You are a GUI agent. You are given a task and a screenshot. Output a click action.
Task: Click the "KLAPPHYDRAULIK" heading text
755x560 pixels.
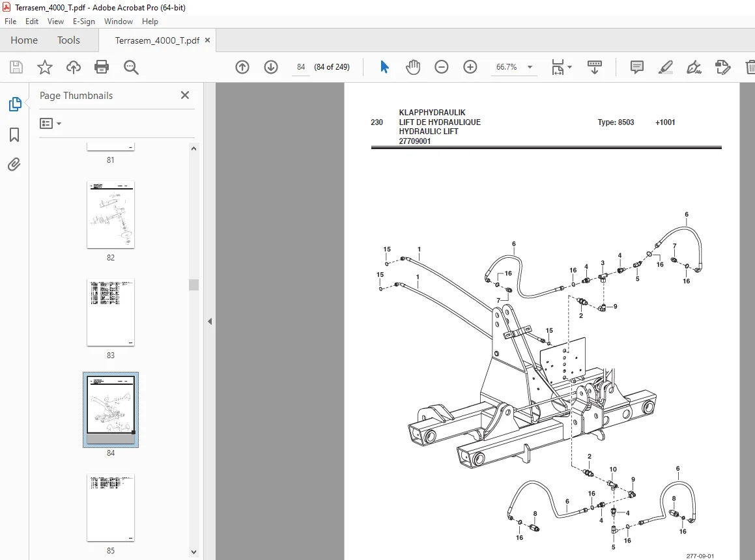pyautogui.click(x=432, y=112)
